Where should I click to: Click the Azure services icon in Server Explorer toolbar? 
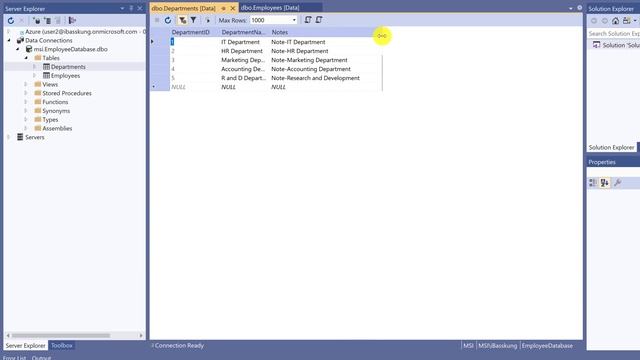(x=72, y=20)
